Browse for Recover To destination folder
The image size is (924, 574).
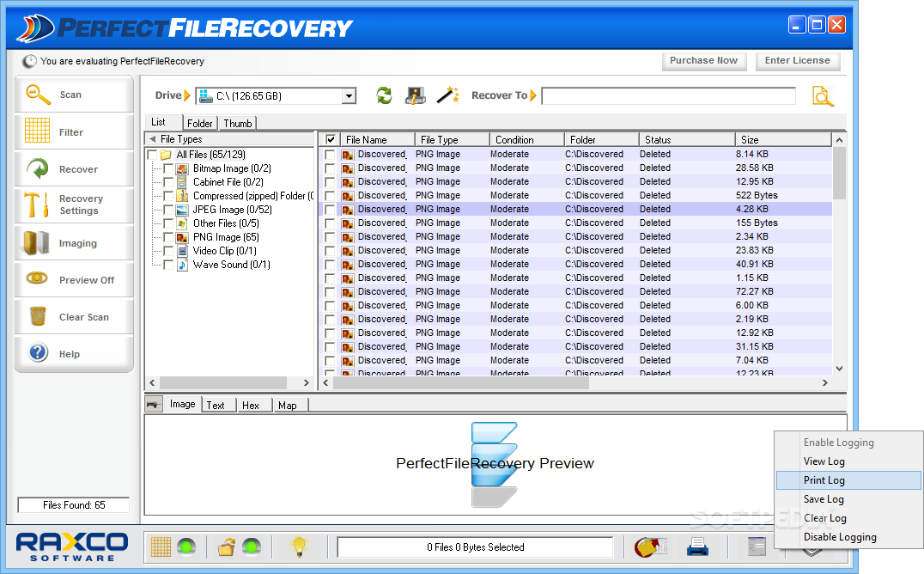(x=823, y=95)
